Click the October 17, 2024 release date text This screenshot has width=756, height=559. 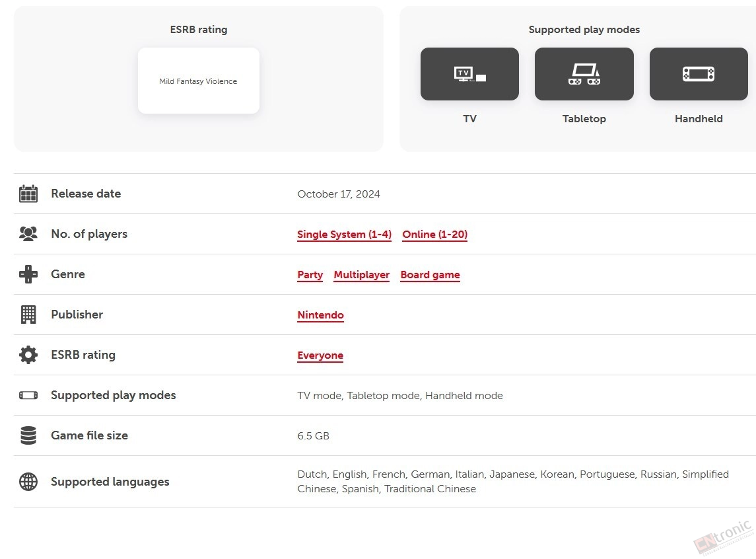pos(339,194)
